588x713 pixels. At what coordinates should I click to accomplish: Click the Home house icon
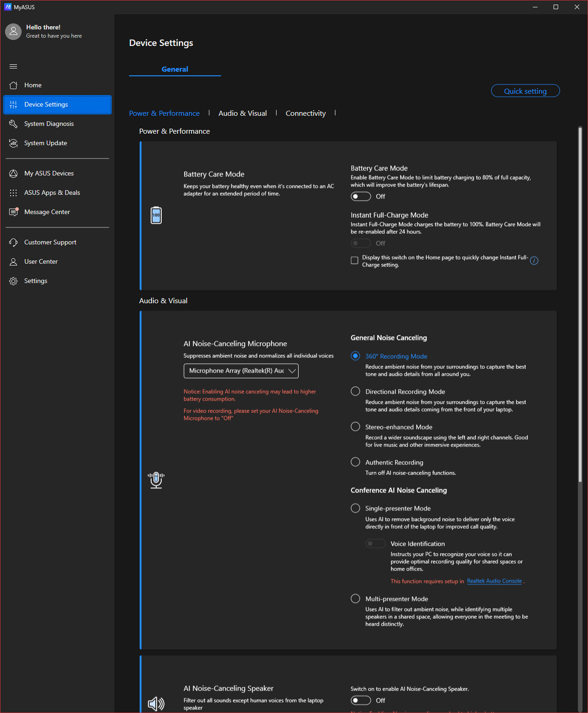[x=13, y=85]
